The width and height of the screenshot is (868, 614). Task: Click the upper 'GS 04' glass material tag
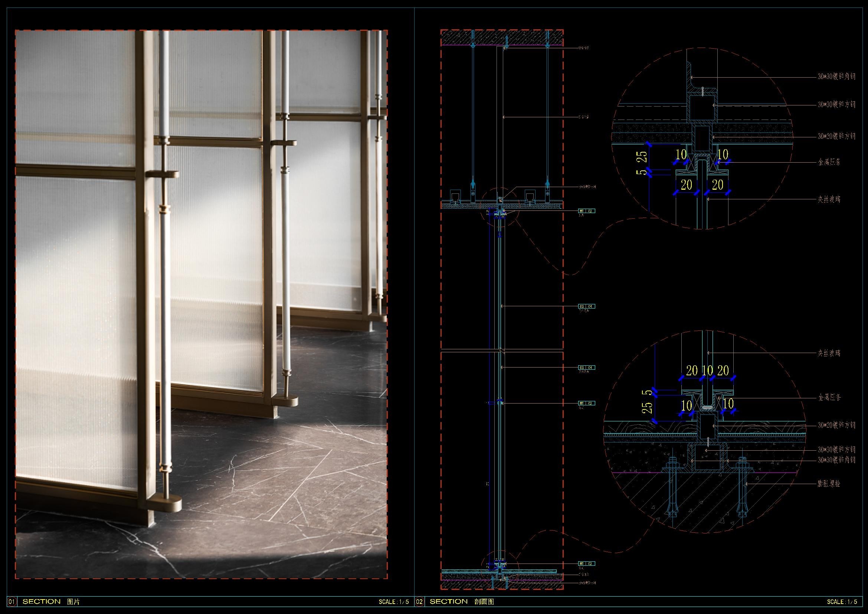587,306
